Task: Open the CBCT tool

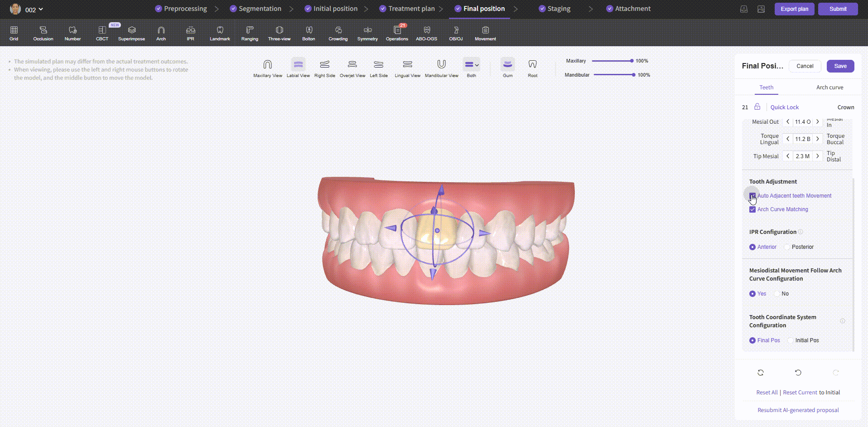Action: pyautogui.click(x=102, y=33)
